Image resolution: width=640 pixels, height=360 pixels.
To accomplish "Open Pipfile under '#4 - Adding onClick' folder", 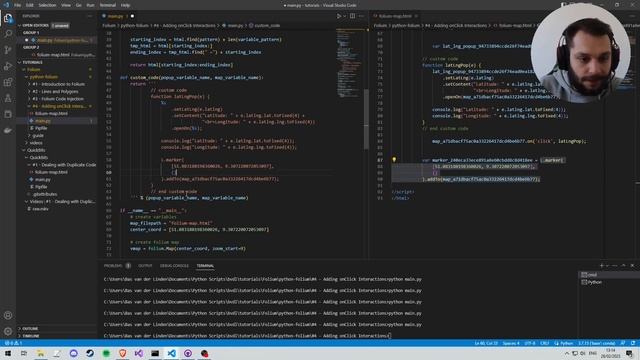I will (57, 128).
